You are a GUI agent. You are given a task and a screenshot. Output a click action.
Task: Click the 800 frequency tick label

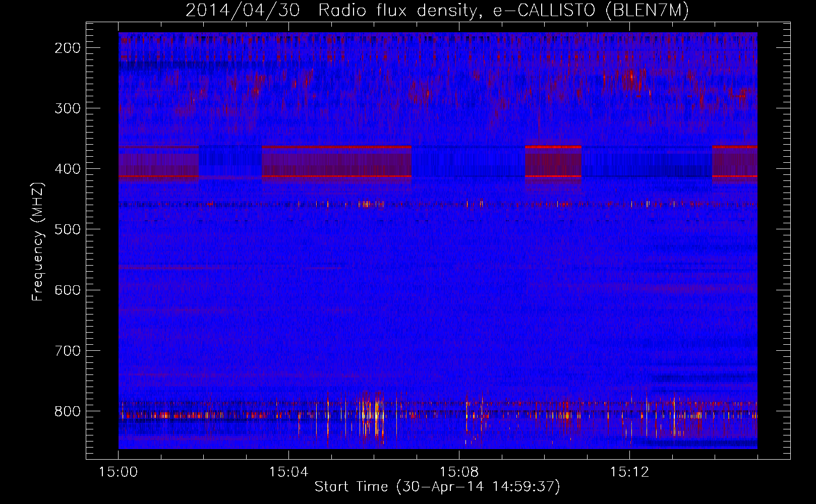[67, 411]
